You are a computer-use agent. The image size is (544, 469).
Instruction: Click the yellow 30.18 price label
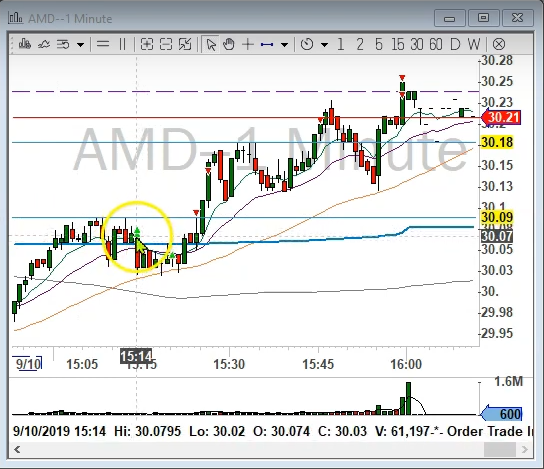click(x=497, y=142)
